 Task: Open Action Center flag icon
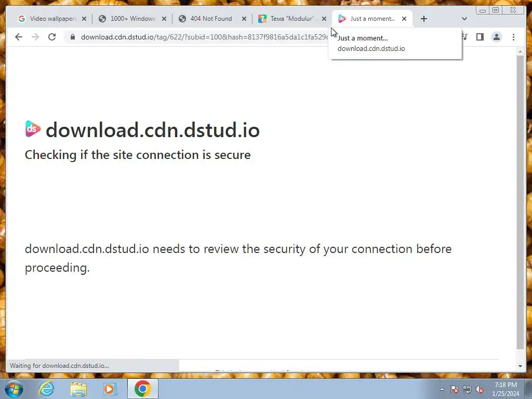[455, 389]
